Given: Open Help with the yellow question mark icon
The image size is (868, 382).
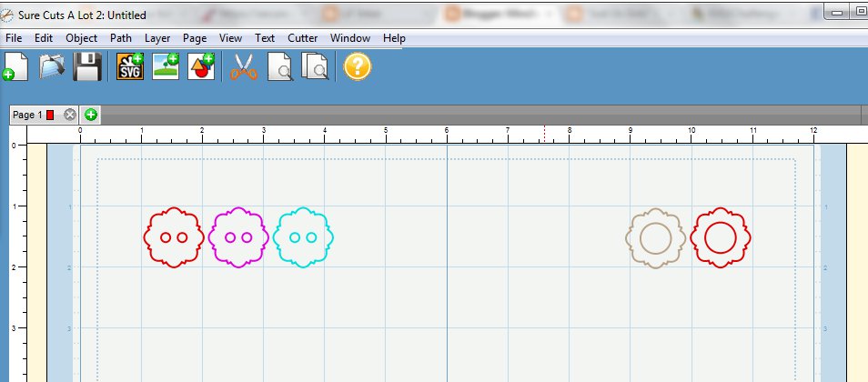Looking at the screenshot, I should 357,66.
